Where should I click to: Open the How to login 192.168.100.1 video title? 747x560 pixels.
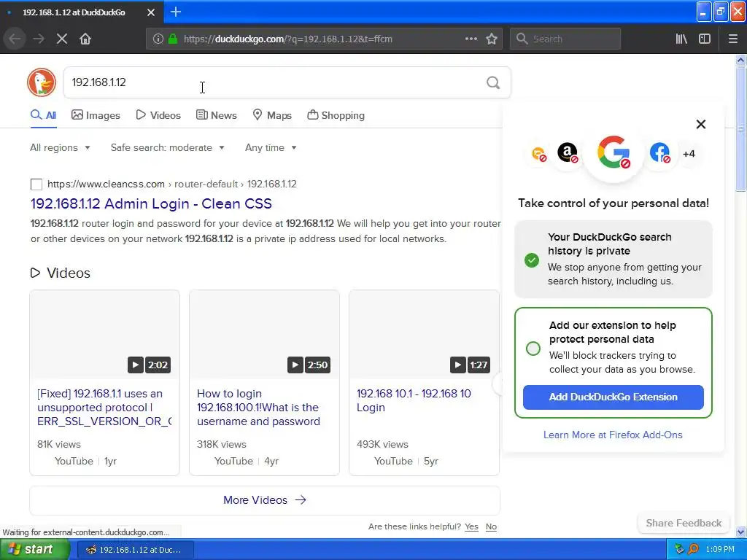(x=259, y=408)
